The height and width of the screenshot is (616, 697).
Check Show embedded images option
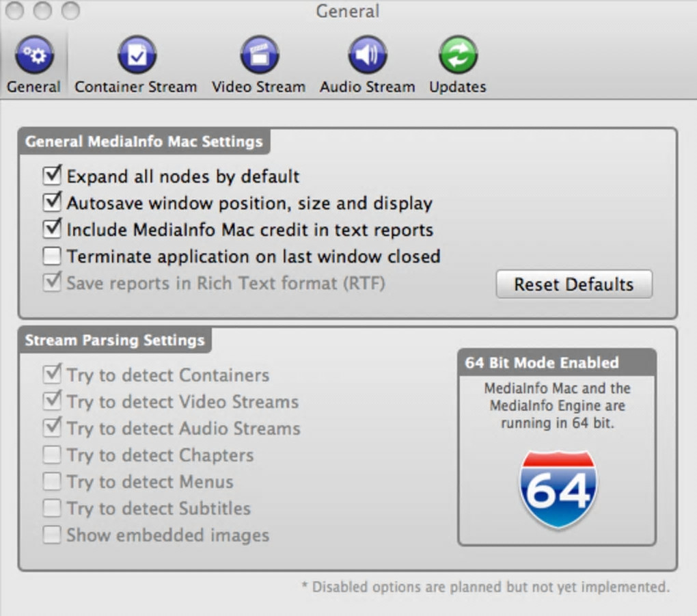click(x=52, y=535)
